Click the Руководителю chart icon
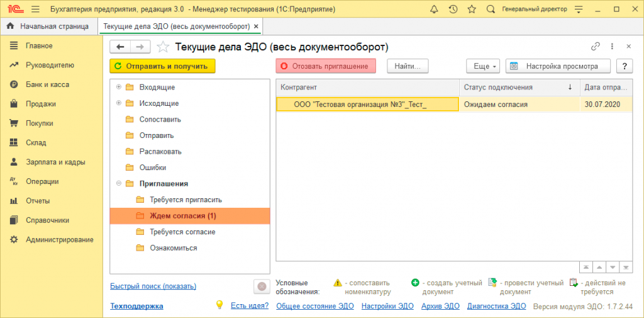Screen dimensions: 644x318 pos(14,65)
